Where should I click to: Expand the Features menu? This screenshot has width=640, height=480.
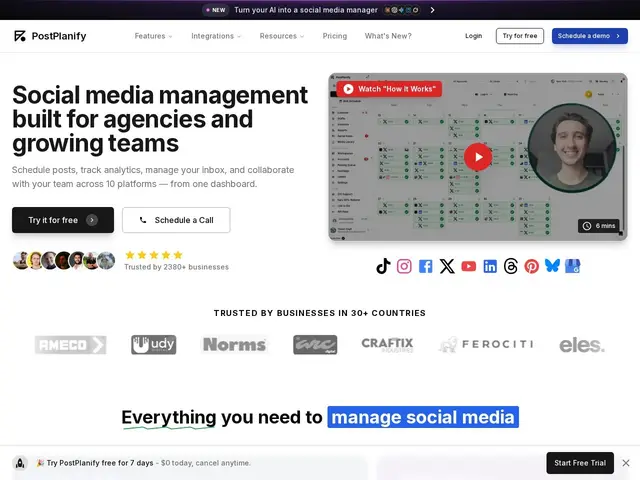[153, 36]
